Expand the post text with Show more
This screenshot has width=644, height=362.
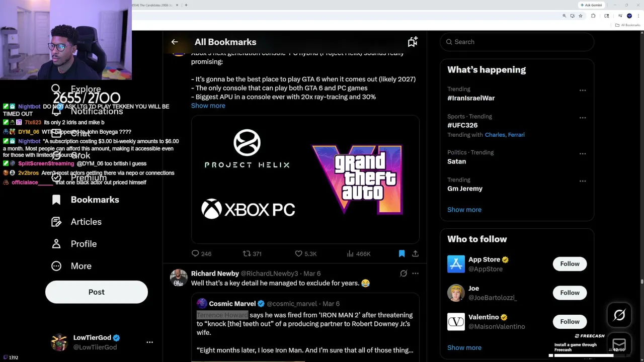208,106
